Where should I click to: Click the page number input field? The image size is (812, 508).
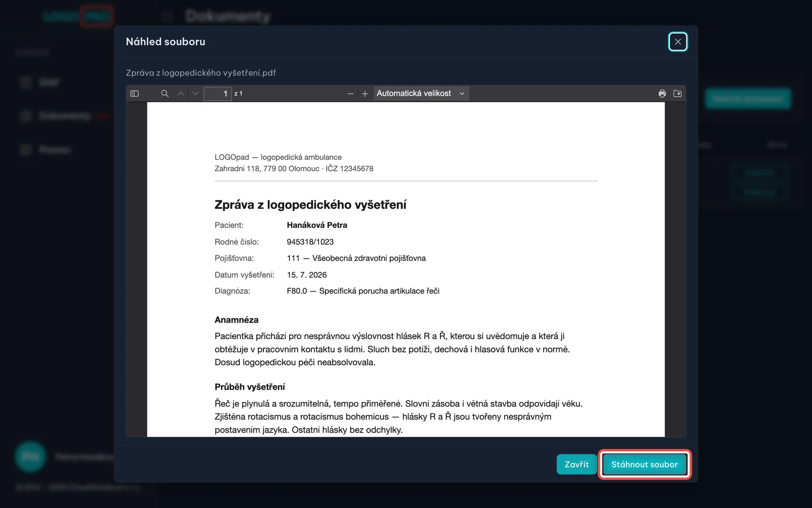217,93
